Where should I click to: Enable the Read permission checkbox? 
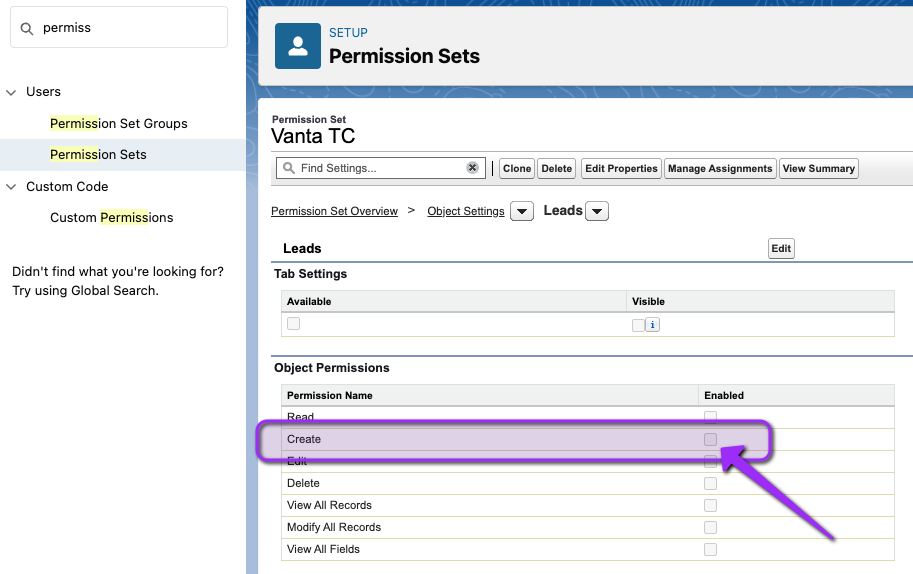pyautogui.click(x=710, y=417)
